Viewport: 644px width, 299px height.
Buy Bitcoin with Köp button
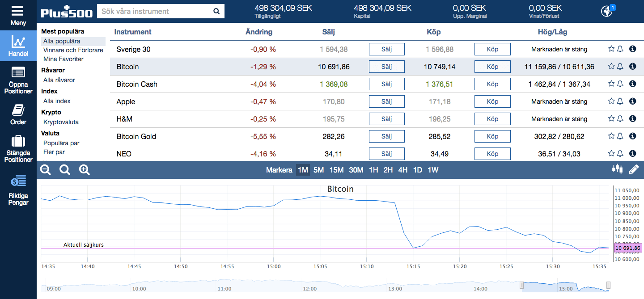492,67
